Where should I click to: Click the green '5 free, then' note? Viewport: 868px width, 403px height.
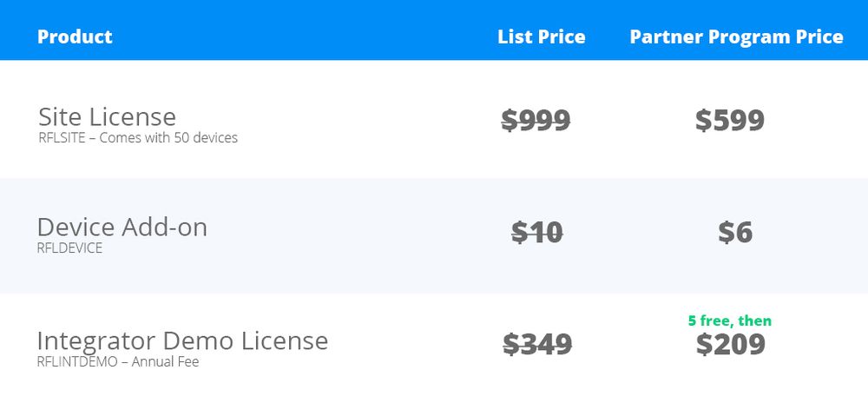[x=729, y=320]
